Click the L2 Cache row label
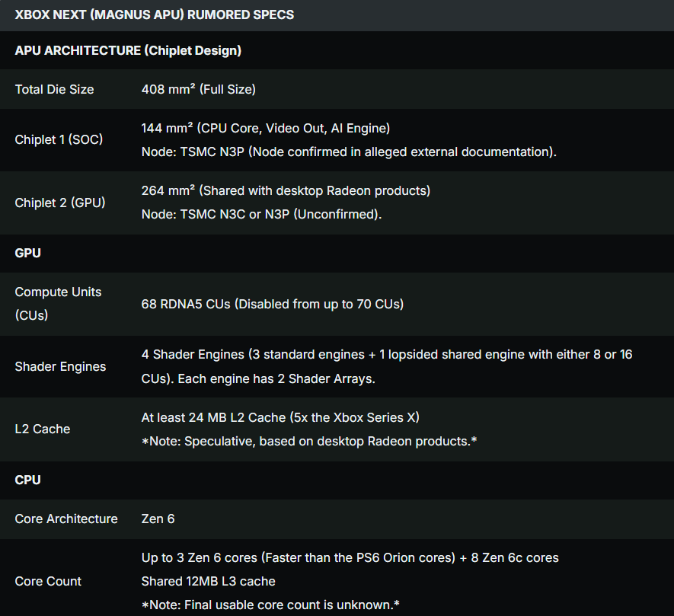Screen dimensions: 674x616 pyautogui.click(x=43, y=429)
